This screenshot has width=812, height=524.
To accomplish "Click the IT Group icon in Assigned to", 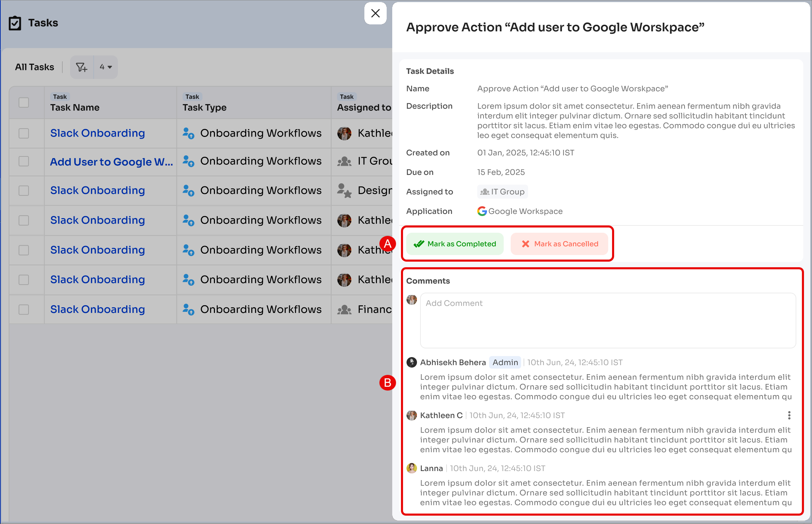I will click(485, 192).
